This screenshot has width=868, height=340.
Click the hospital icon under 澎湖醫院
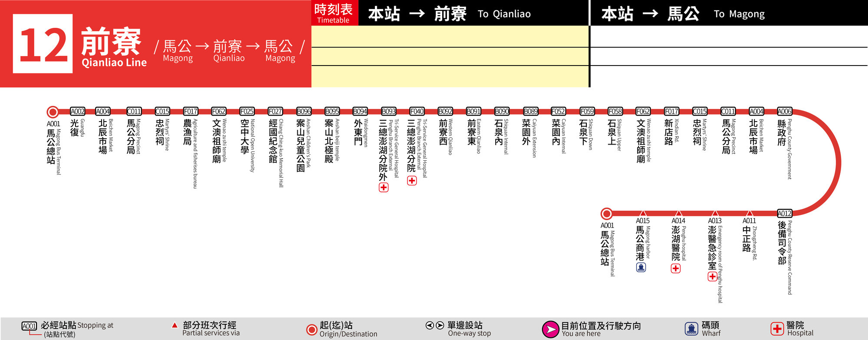(676, 268)
